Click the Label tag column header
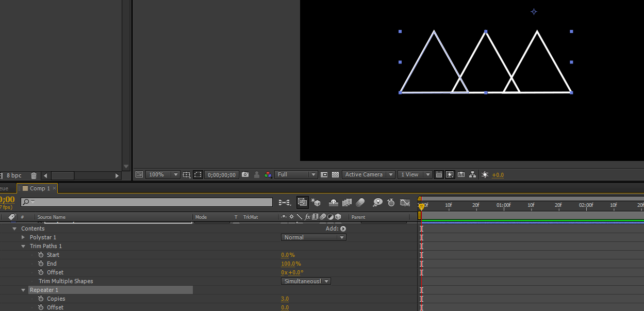644x311 pixels. point(12,217)
